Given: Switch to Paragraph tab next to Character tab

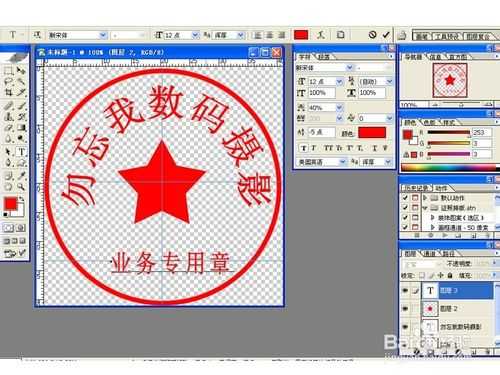Looking at the screenshot, I should pyautogui.click(x=324, y=57).
